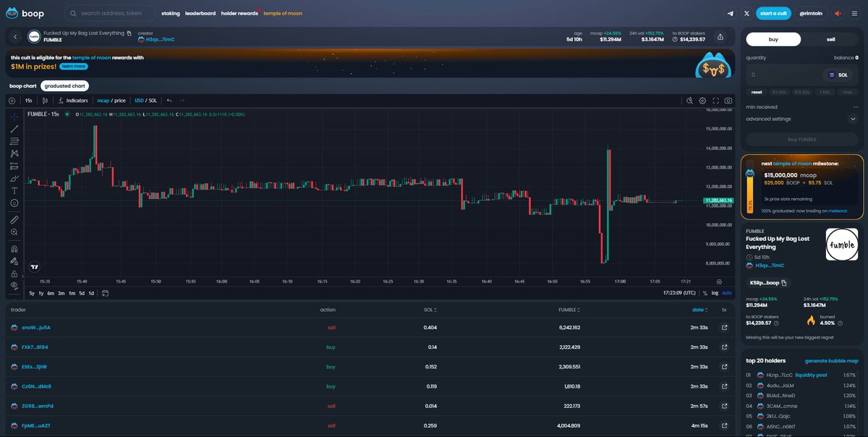Select the emoji icons tool
The width and height of the screenshot is (868, 437).
point(14,203)
